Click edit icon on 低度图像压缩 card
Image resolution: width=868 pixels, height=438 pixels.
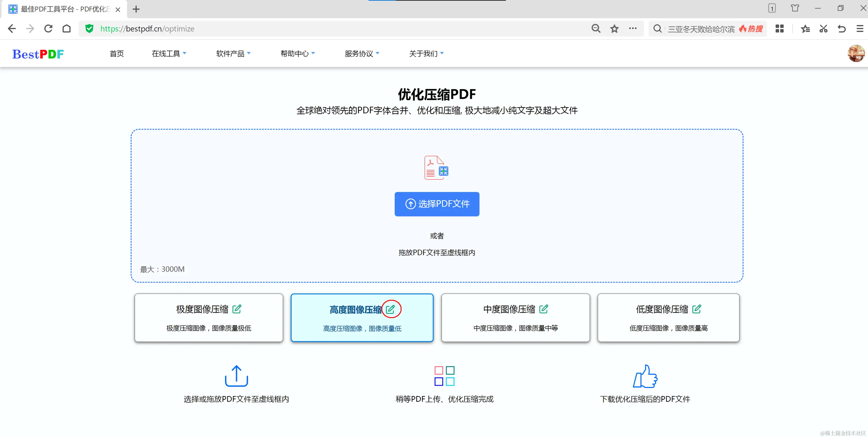coord(696,309)
